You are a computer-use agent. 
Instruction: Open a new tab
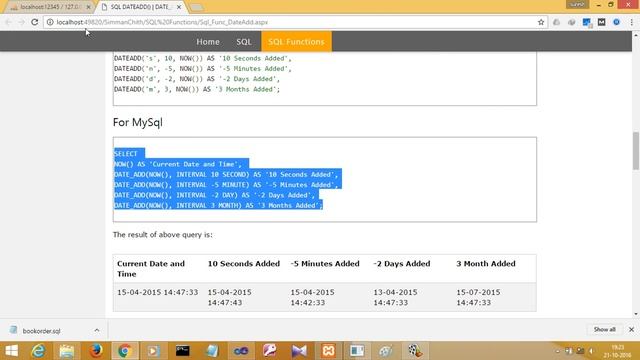tap(196, 7)
